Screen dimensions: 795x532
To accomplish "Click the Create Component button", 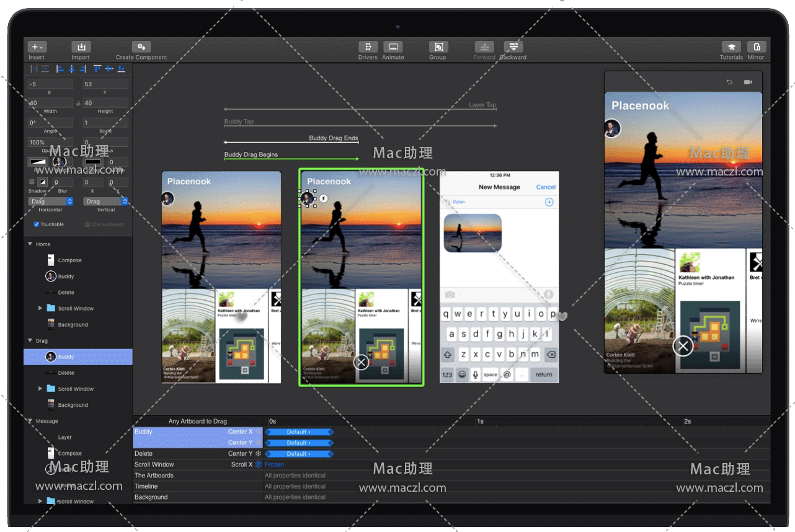I will point(141,47).
